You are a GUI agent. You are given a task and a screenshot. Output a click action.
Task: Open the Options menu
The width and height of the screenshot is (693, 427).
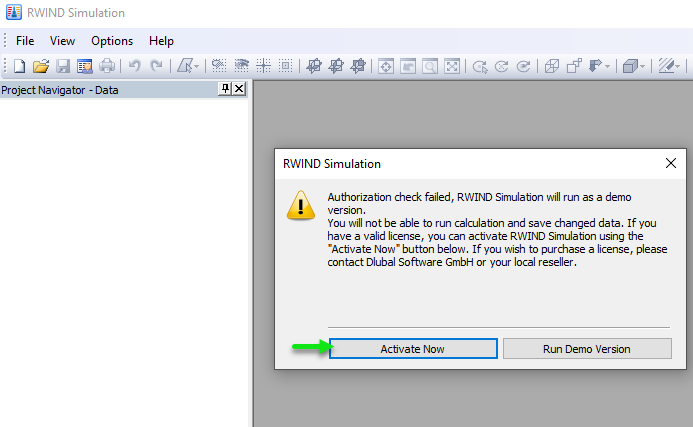112,41
